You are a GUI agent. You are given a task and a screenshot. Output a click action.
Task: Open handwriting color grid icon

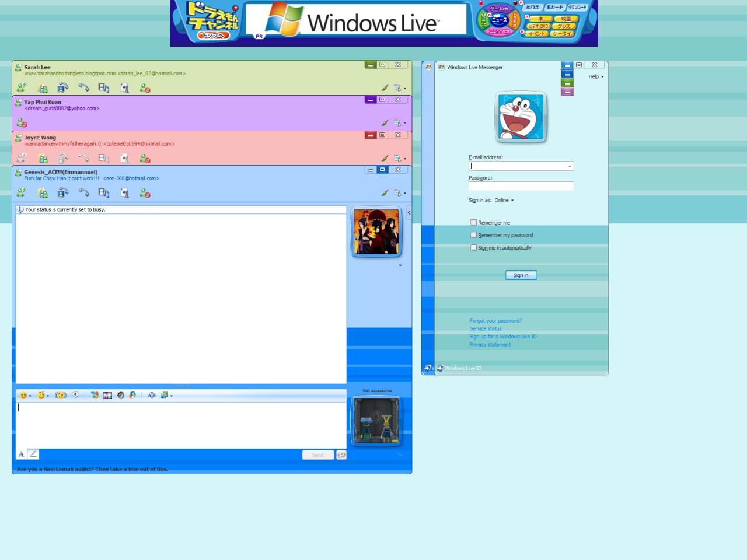point(107,395)
